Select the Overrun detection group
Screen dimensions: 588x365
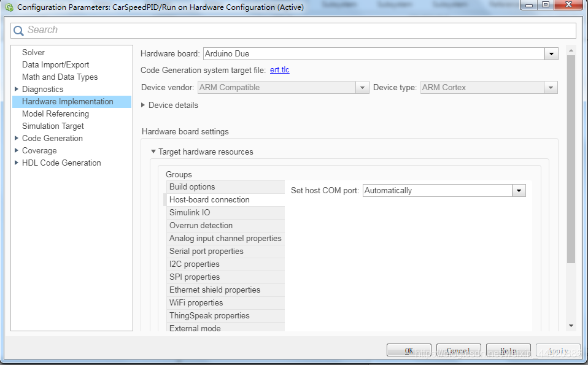tap(225, 226)
